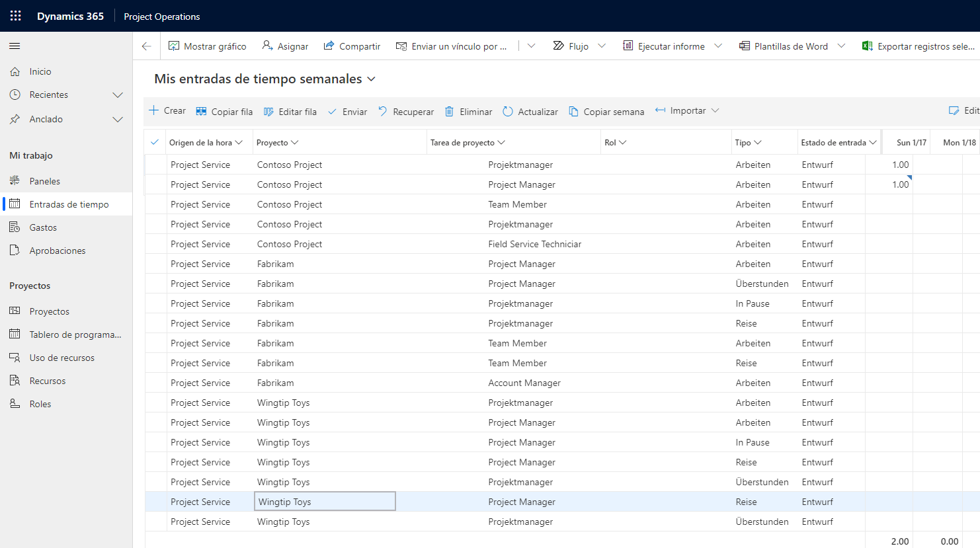980x548 pixels.
Task: Click the 0.00 Monday total value
Action: tap(950, 541)
